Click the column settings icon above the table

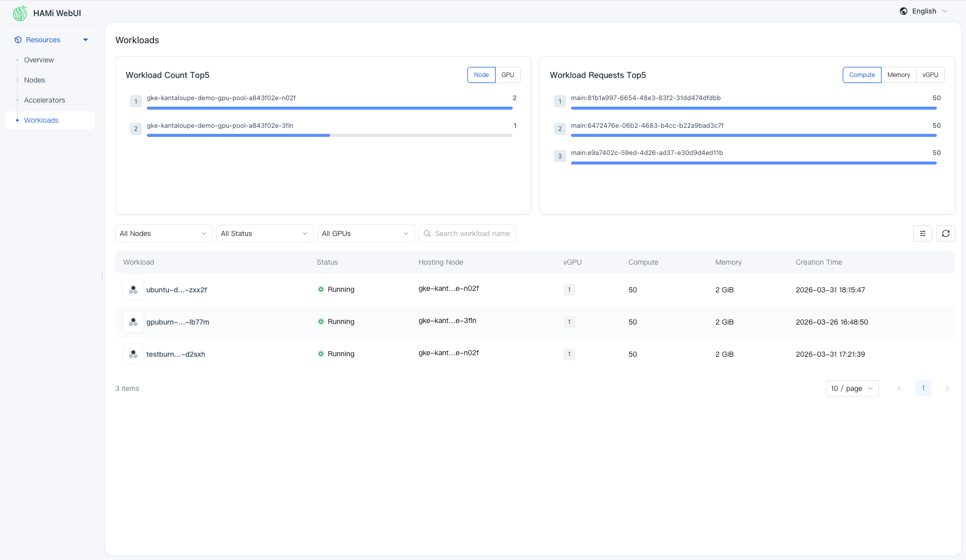(922, 233)
